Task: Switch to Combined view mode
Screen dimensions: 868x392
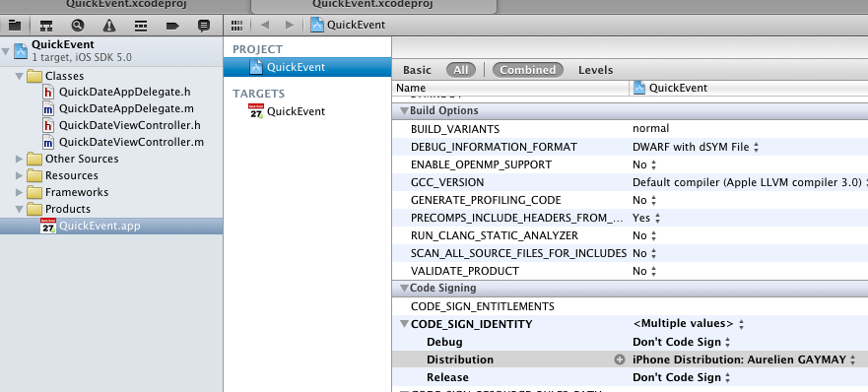Action: click(527, 70)
